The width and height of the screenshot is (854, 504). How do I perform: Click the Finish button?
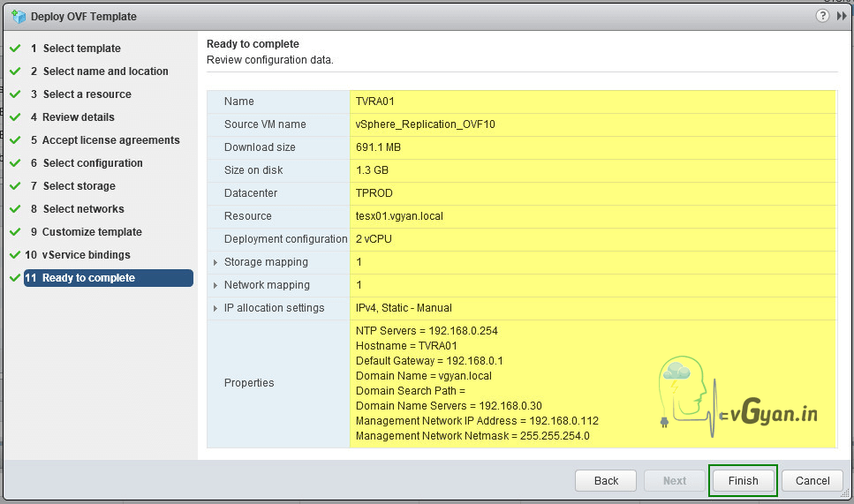(743, 480)
